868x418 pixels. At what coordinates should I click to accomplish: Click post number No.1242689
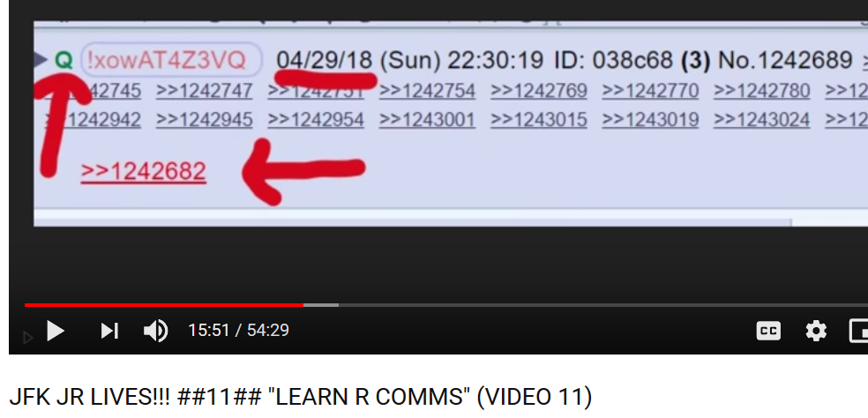pos(785,60)
